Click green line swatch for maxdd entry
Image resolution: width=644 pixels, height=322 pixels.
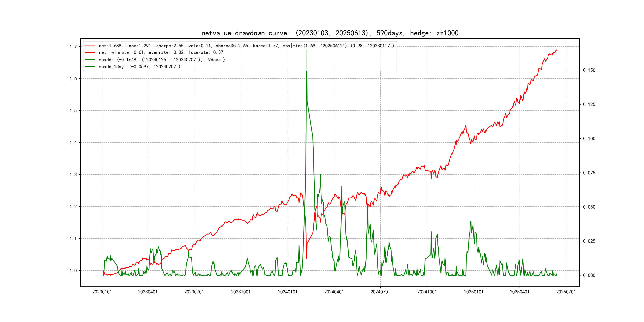pos(90,60)
